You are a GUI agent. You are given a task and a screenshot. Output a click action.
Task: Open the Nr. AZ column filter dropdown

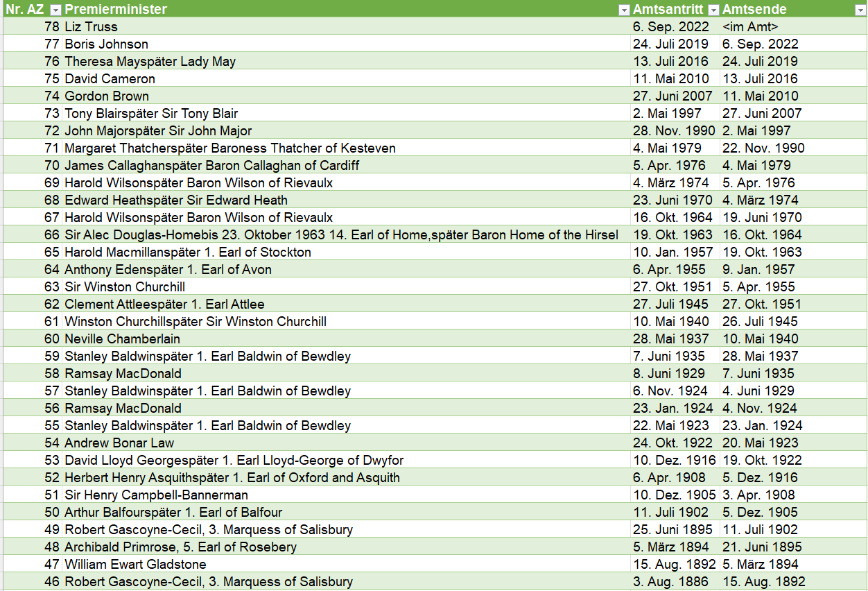point(55,10)
